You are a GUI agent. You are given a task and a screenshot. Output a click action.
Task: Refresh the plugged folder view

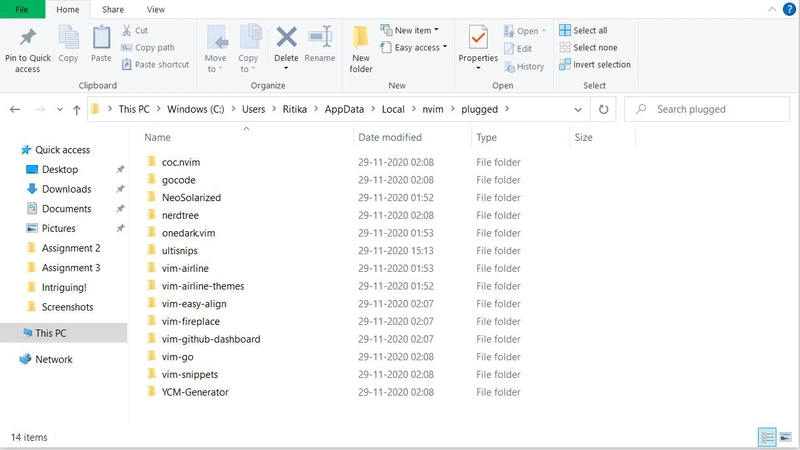coord(603,109)
